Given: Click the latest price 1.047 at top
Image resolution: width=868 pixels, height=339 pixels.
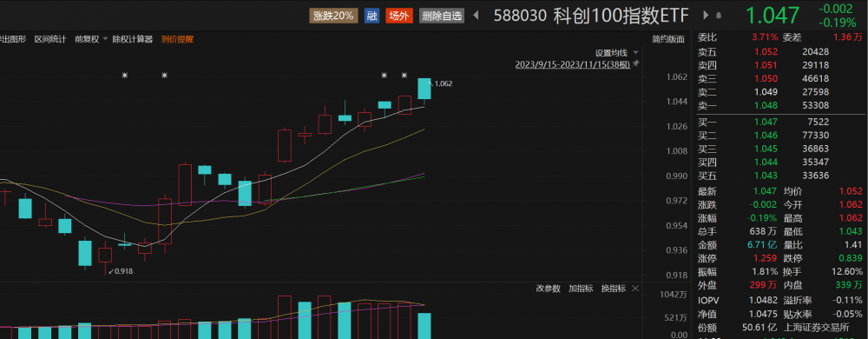Looking at the screenshot, I should (x=773, y=16).
